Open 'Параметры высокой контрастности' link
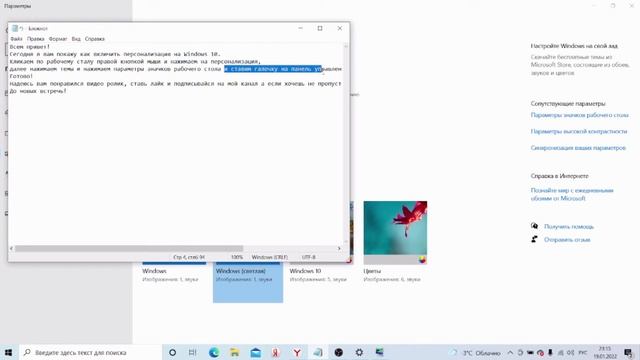This screenshot has height=360, width=640. (x=579, y=131)
